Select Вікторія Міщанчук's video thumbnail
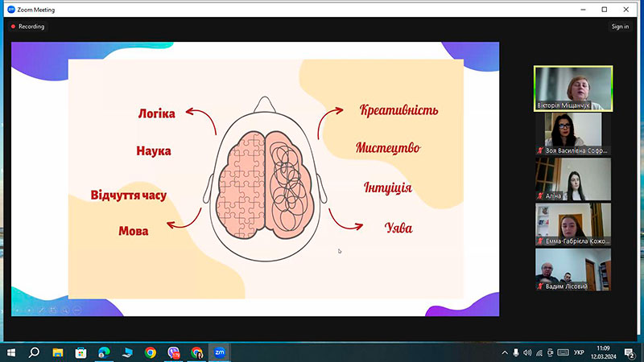644x362 pixels. (x=573, y=88)
